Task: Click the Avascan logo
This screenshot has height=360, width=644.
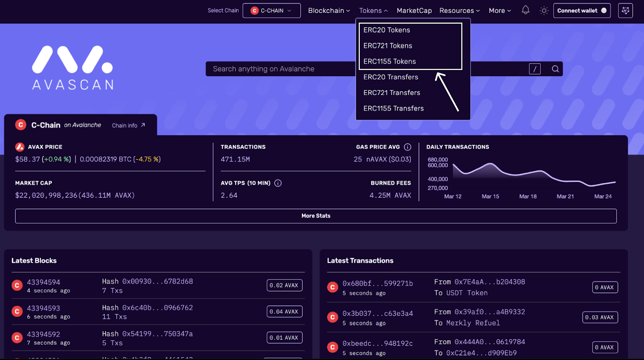Action: point(73,68)
